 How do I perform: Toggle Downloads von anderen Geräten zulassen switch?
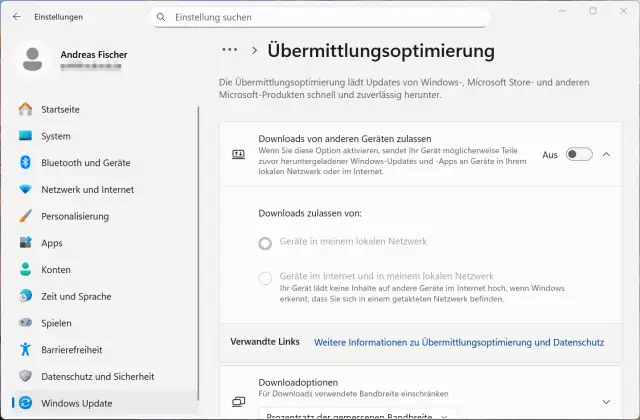[x=579, y=154]
